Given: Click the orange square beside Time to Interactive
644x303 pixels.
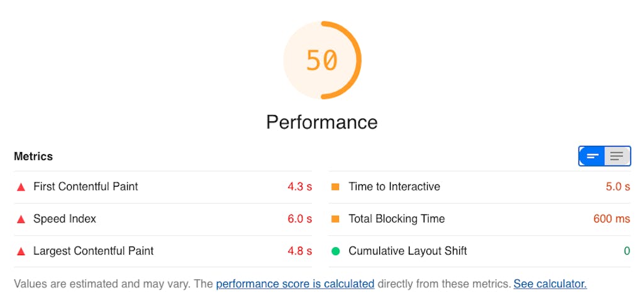Looking at the screenshot, I should (x=335, y=187).
